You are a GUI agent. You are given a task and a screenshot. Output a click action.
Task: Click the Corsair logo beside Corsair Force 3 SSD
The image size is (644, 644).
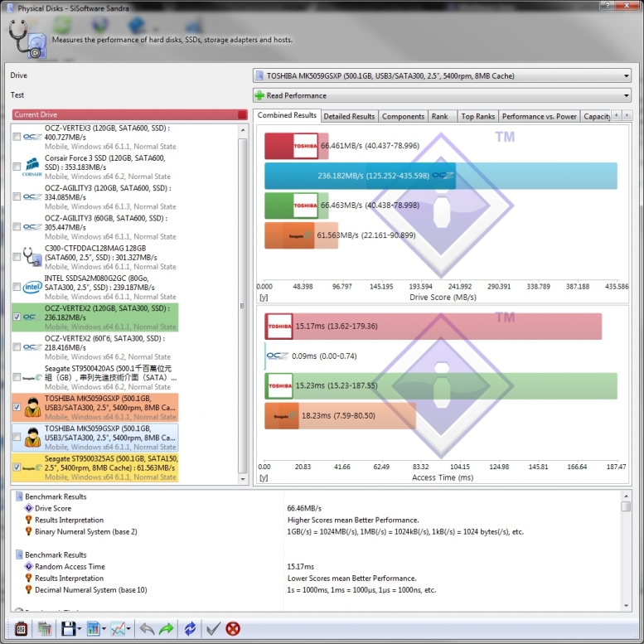click(32, 167)
